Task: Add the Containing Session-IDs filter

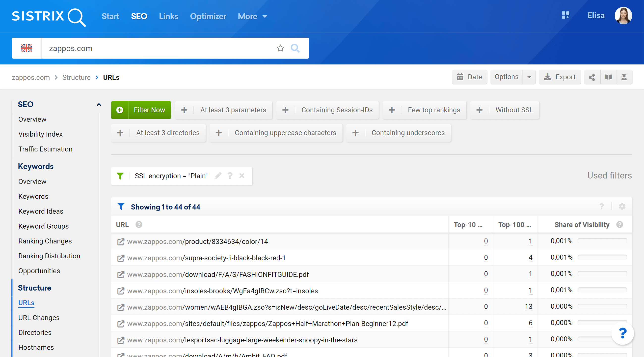Action: pyautogui.click(x=327, y=110)
